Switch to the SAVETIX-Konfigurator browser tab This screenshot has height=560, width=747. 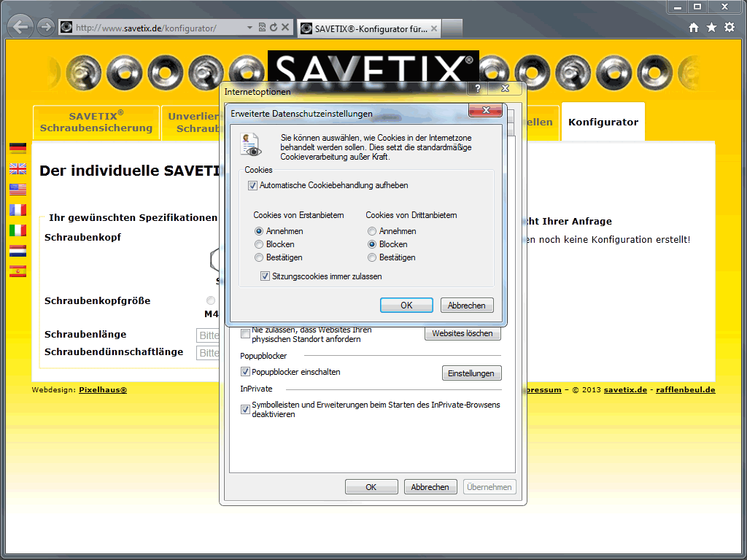[x=369, y=28]
